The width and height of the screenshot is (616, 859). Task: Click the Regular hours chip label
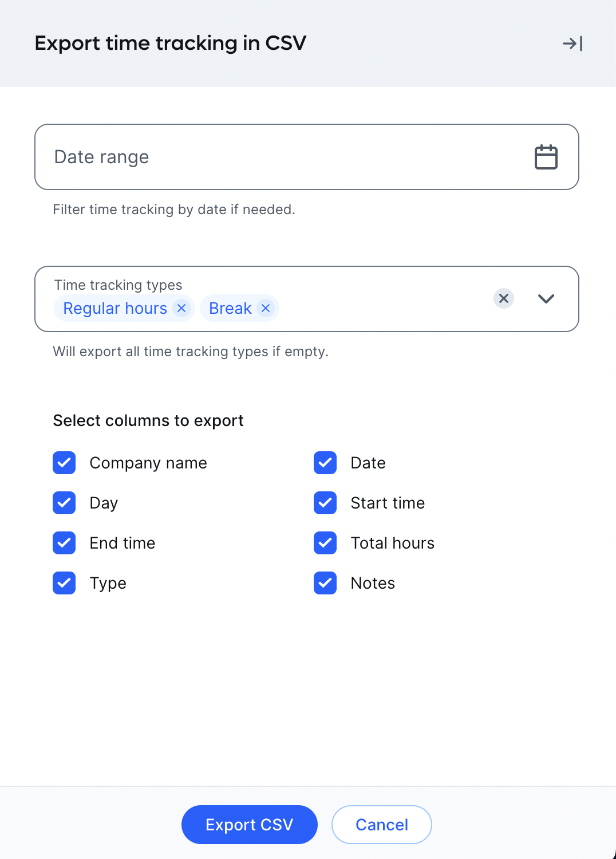pyautogui.click(x=115, y=308)
